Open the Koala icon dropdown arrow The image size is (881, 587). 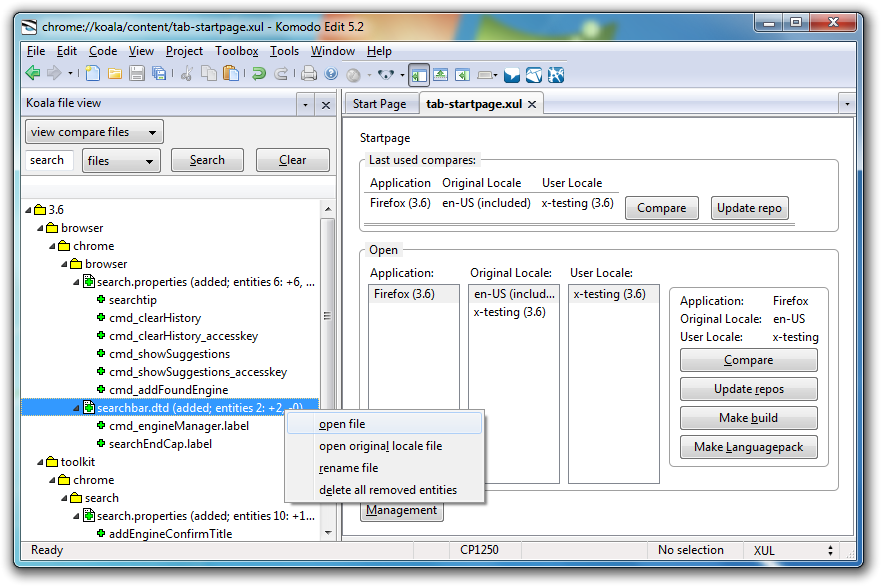click(402, 75)
